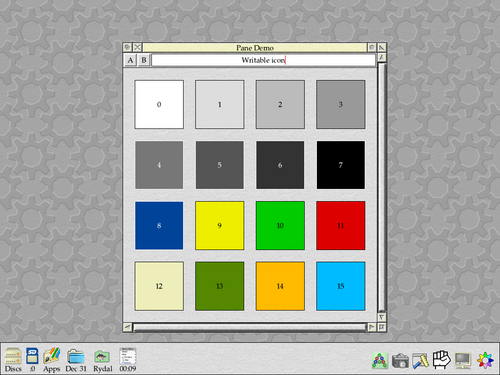Image resolution: width=500 pixels, height=375 pixels.
Task: Click the A button in the toolbar pane
Action: coord(130,60)
